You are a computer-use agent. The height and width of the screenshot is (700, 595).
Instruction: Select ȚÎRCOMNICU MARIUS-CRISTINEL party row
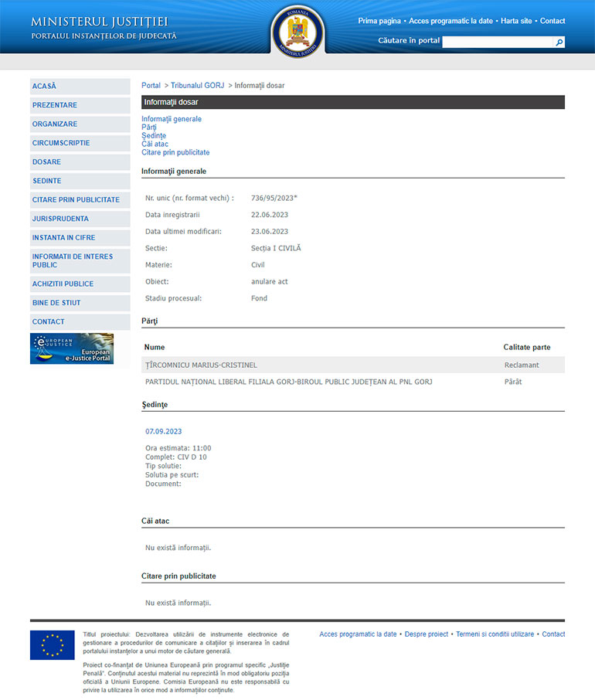point(353,365)
